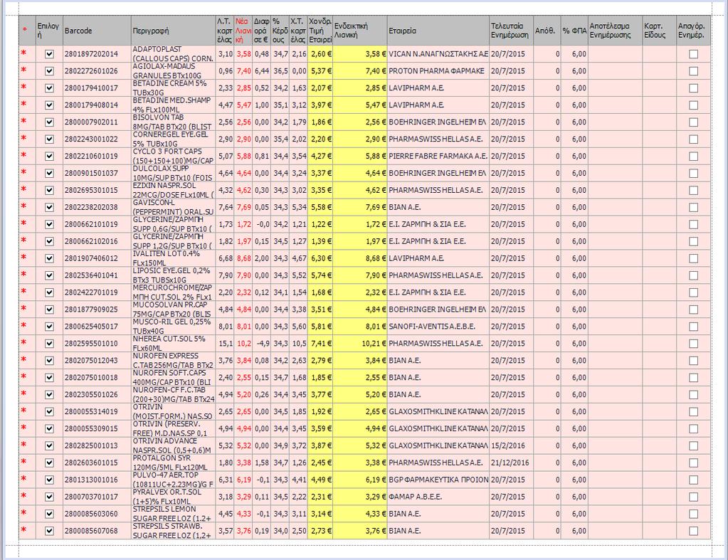This screenshot has height=560, width=728.
Task: Toggle selection checkbox for MUSCO-RIL GEL
Action: 49,327
